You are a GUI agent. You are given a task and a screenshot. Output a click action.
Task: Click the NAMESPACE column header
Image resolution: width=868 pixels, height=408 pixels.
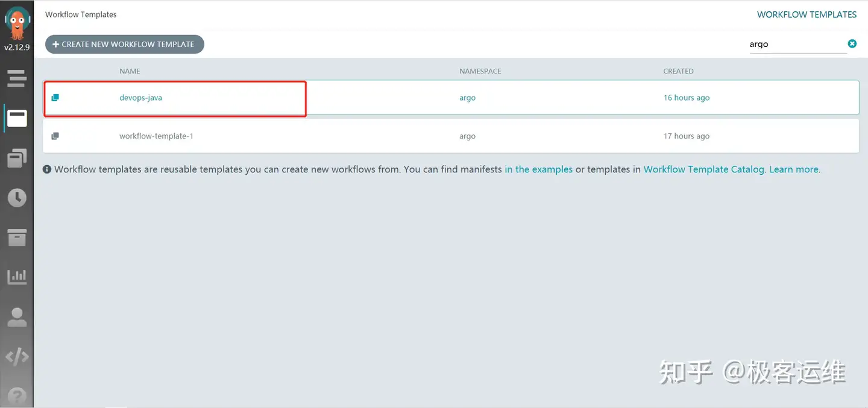480,71
